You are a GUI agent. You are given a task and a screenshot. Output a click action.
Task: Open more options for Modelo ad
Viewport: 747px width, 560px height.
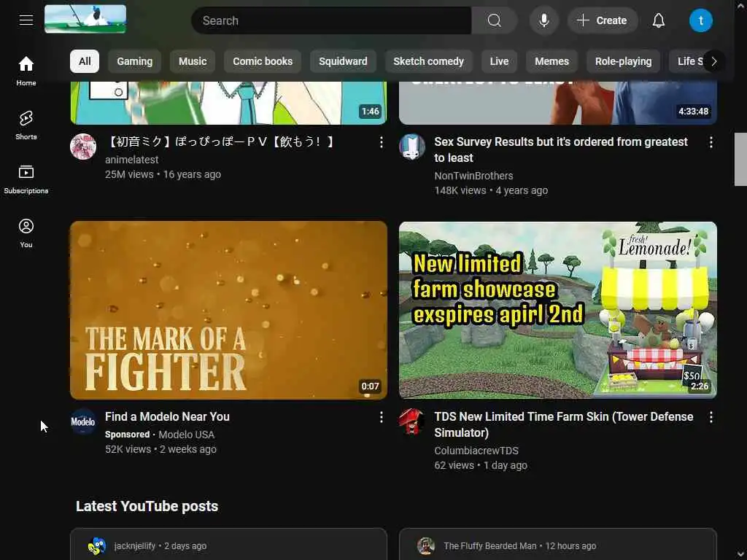click(x=381, y=417)
